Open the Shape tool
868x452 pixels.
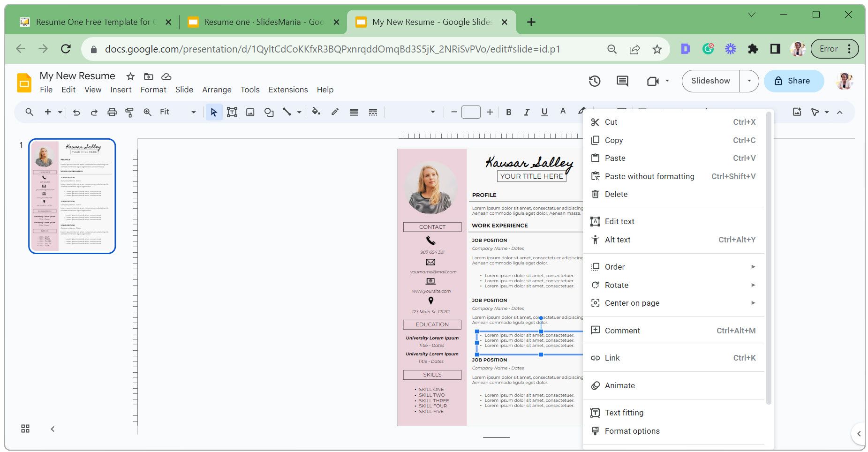(x=269, y=112)
